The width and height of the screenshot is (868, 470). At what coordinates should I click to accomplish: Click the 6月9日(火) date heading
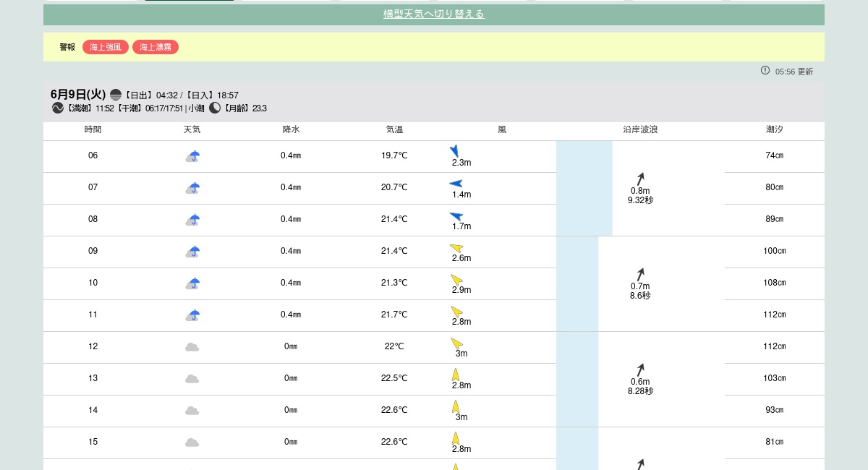tap(78, 95)
